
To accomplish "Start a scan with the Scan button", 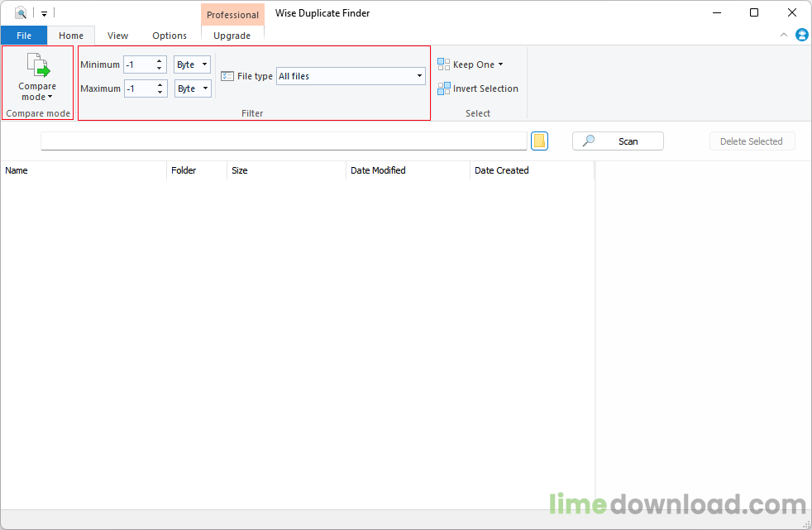I will click(x=618, y=141).
